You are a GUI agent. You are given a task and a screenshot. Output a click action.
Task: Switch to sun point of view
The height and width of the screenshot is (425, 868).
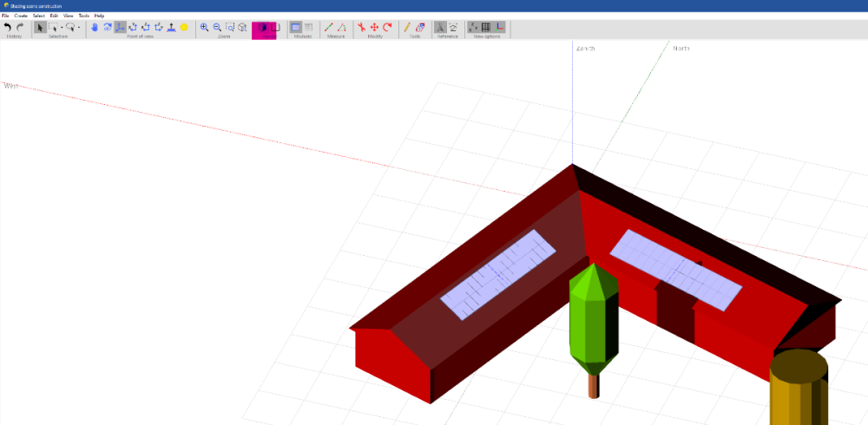[x=184, y=28]
